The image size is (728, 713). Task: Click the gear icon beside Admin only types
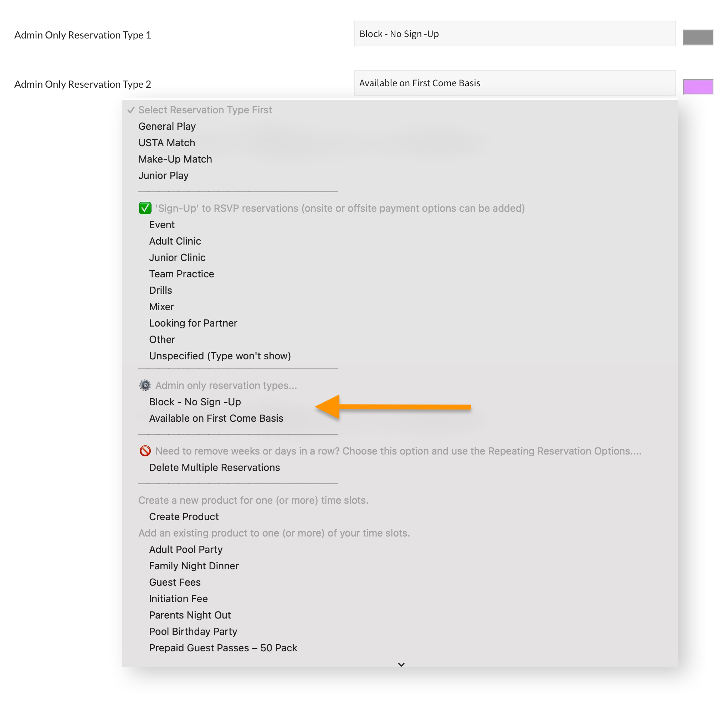[x=145, y=385]
